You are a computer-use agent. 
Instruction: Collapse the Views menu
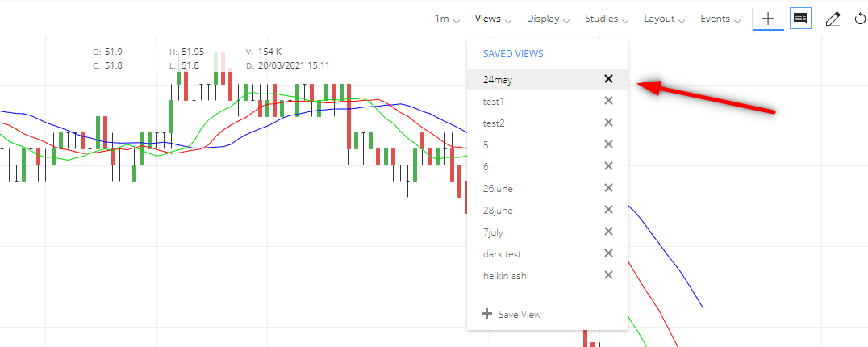click(493, 19)
